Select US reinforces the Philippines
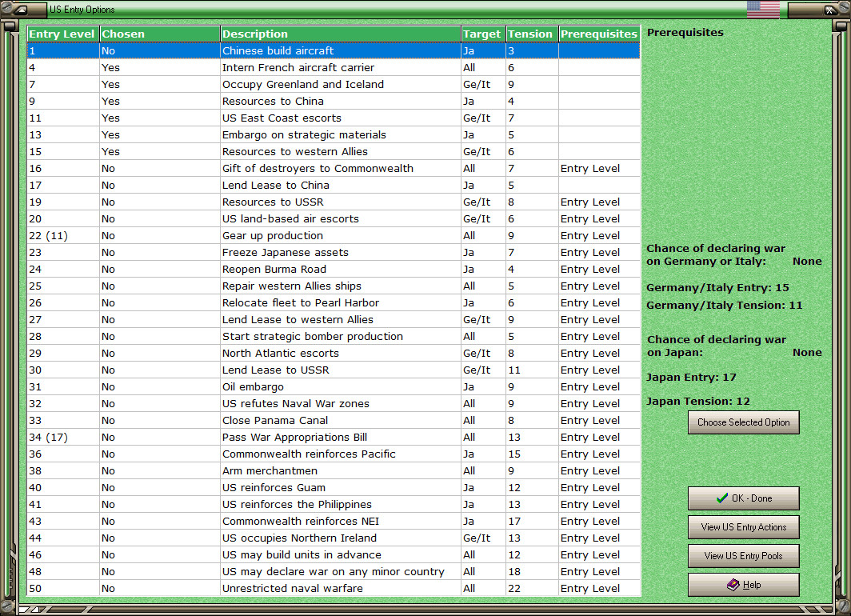This screenshot has width=851, height=616. 334,505
